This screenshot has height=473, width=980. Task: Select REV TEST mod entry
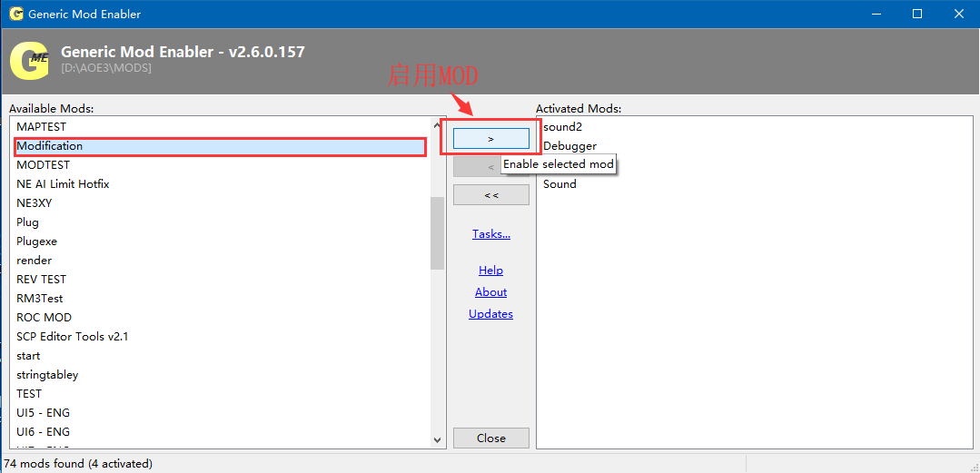point(220,280)
